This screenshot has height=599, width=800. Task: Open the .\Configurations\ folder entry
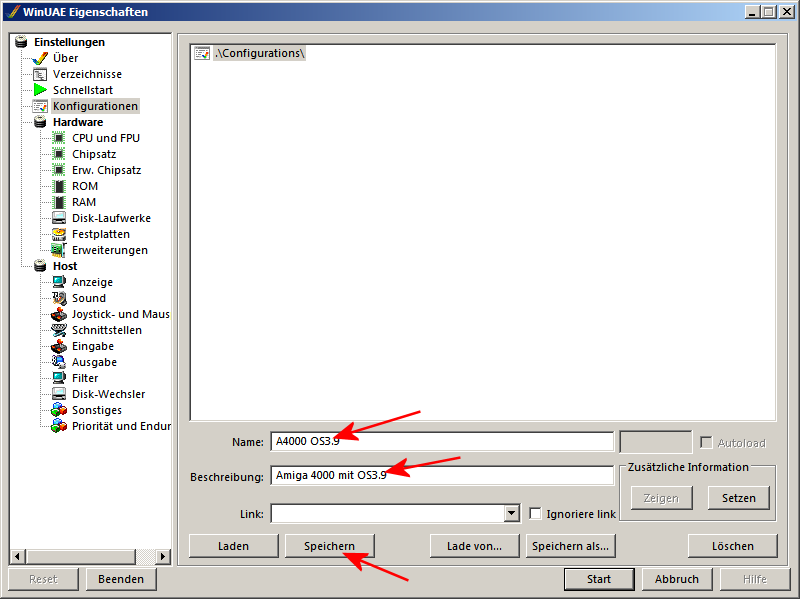point(262,53)
